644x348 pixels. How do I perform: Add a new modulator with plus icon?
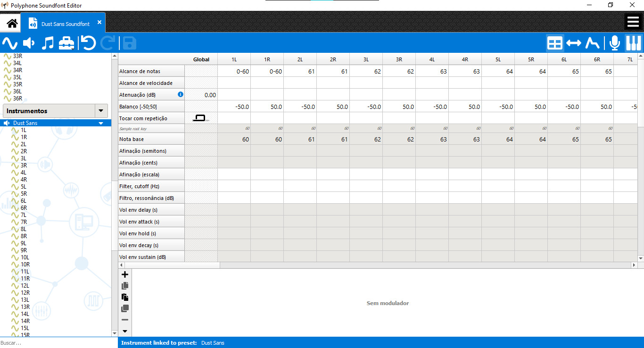point(125,274)
